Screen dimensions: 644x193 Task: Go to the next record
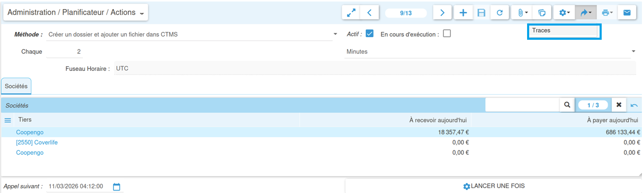(x=442, y=13)
